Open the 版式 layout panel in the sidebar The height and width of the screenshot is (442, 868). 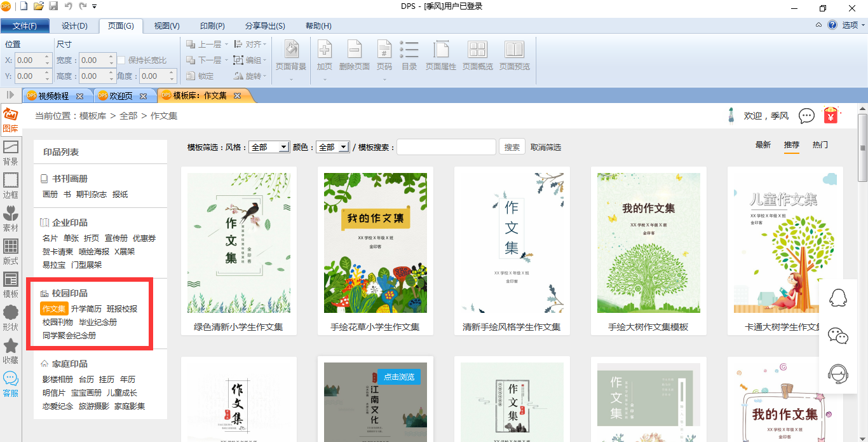[11, 252]
